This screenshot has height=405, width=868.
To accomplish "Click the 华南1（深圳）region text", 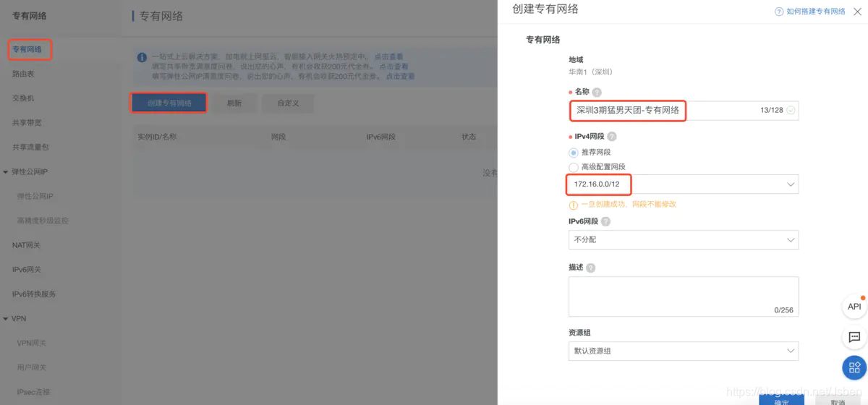I will coord(590,72).
